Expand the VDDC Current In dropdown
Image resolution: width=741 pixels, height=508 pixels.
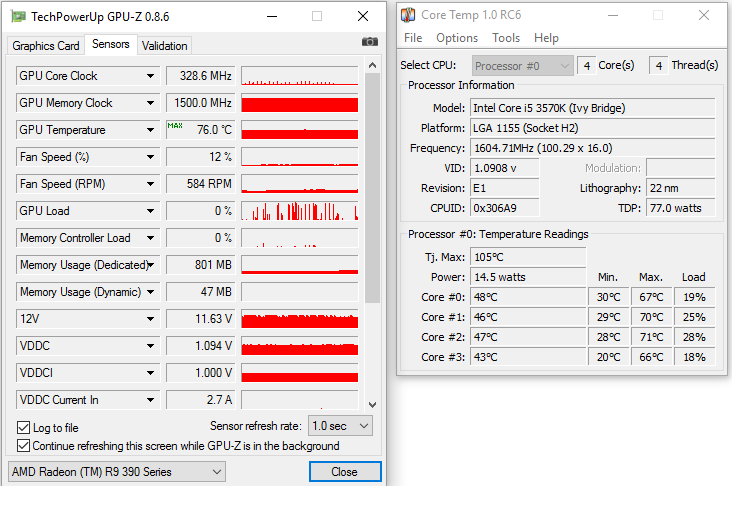150,400
